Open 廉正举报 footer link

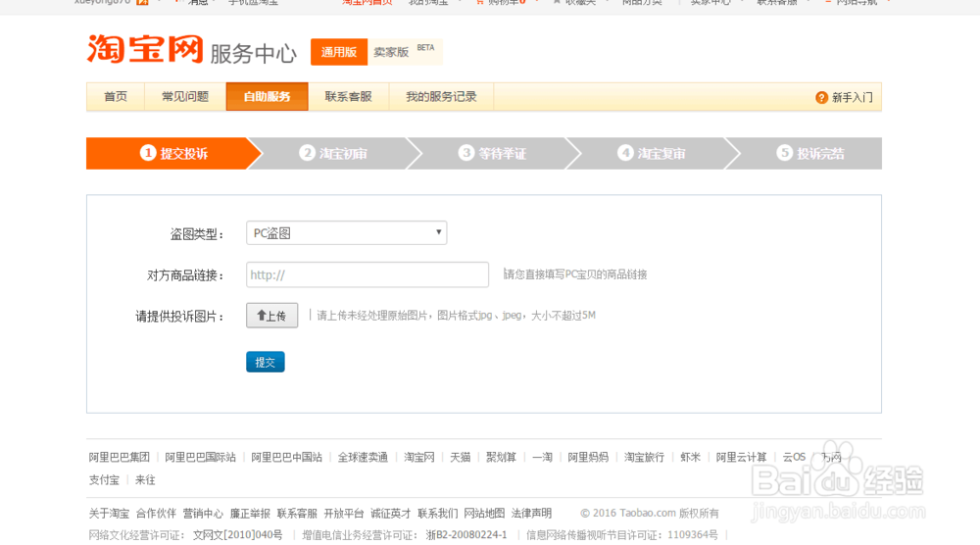click(250, 514)
